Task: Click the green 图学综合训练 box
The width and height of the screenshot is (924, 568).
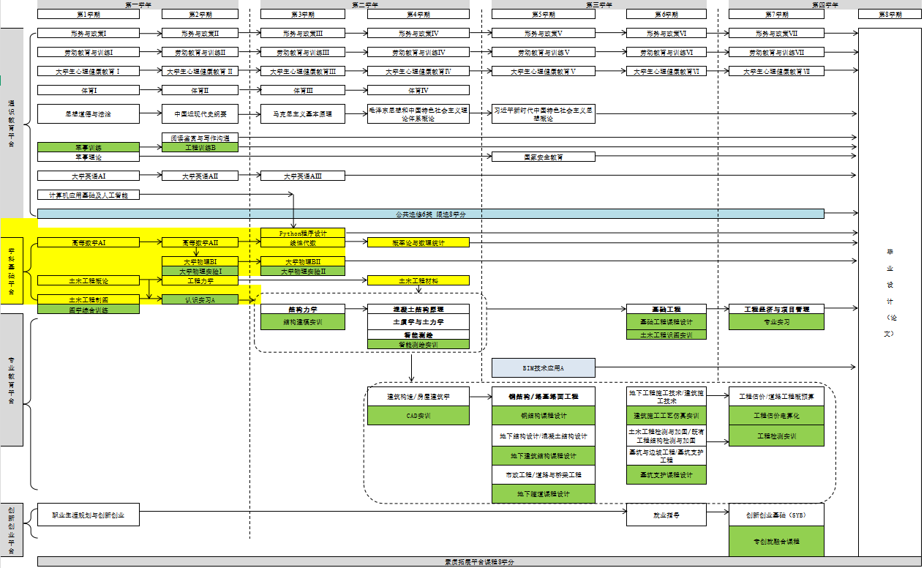Action: (x=88, y=310)
